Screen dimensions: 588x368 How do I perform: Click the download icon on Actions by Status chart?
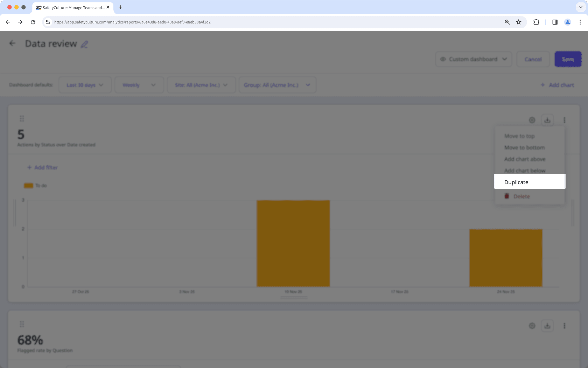pos(548,120)
